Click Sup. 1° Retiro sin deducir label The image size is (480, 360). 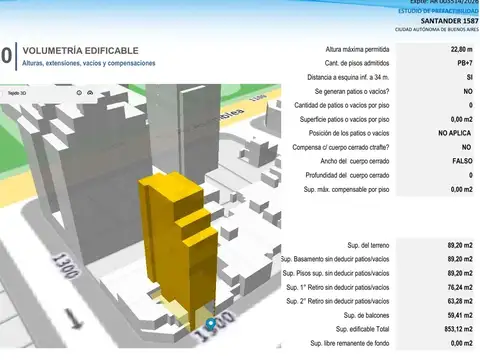click(x=338, y=287)
